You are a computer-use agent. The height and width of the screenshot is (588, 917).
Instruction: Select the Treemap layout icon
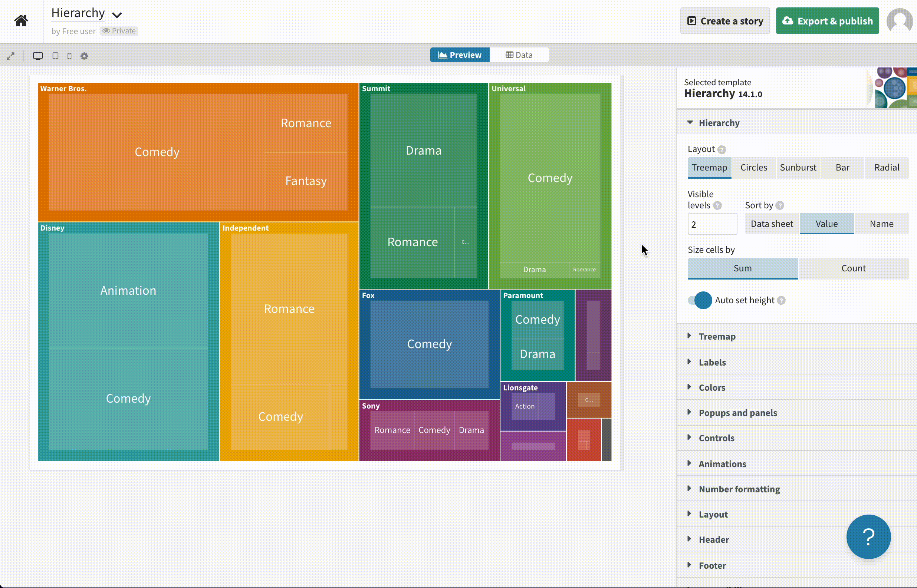[x=709, y=167]
